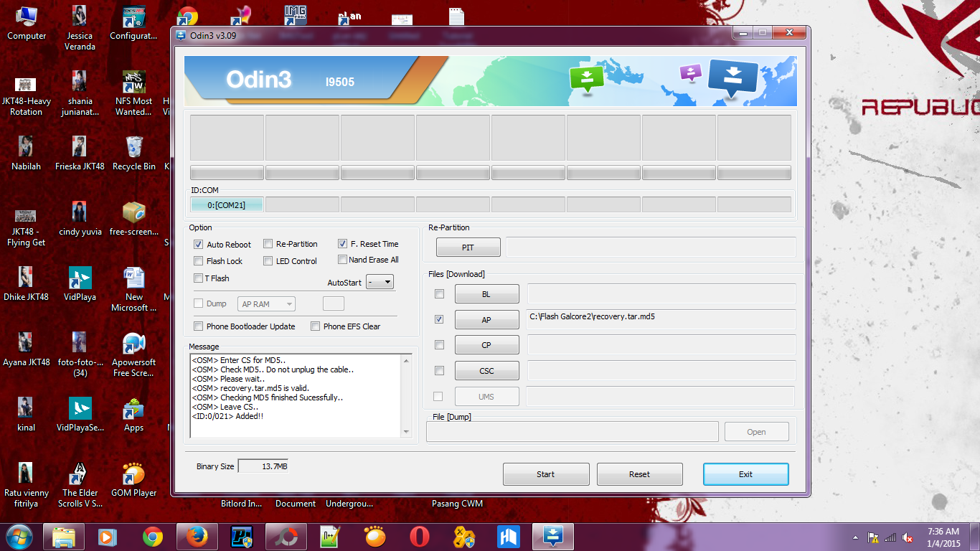
Task: Open the Ayana JKT48 desktop icon
Action: (x=27, y=349)
